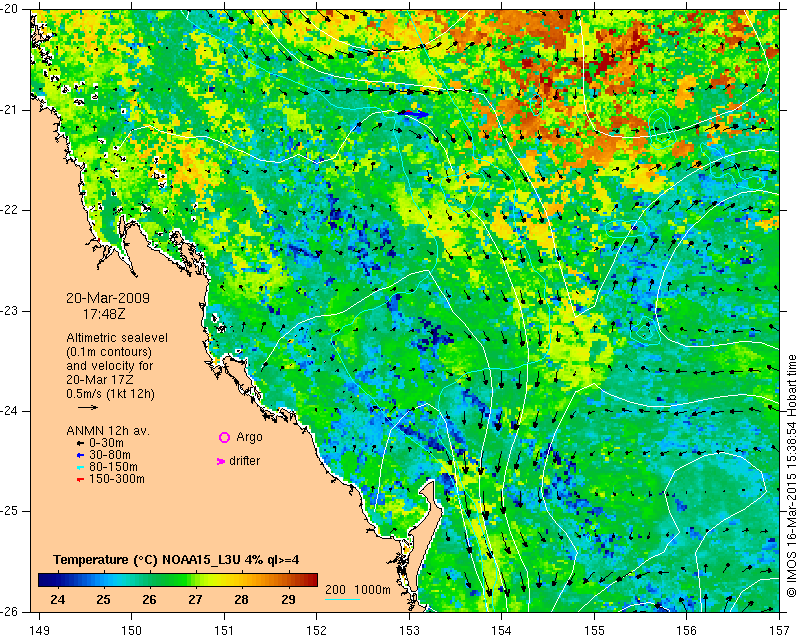
Task: Click the latitude axis label -26
Action: click(11, 611)
